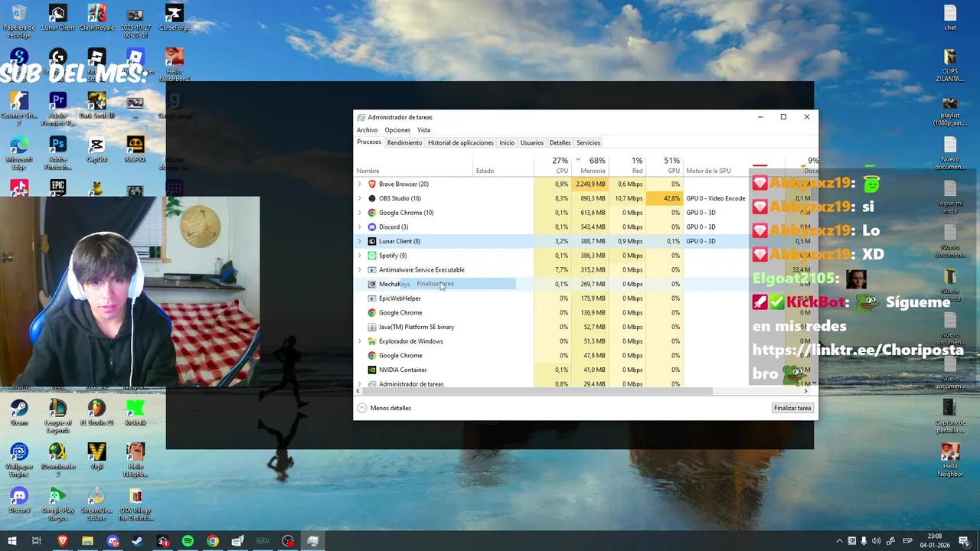Click the Spotify process icon in list
980x551 pixels.
pyautogui.click(x=372, y=256)
